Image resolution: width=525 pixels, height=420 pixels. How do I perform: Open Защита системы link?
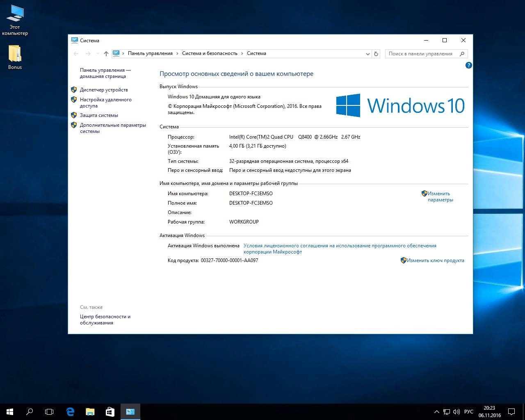click(x=99, y=115)
